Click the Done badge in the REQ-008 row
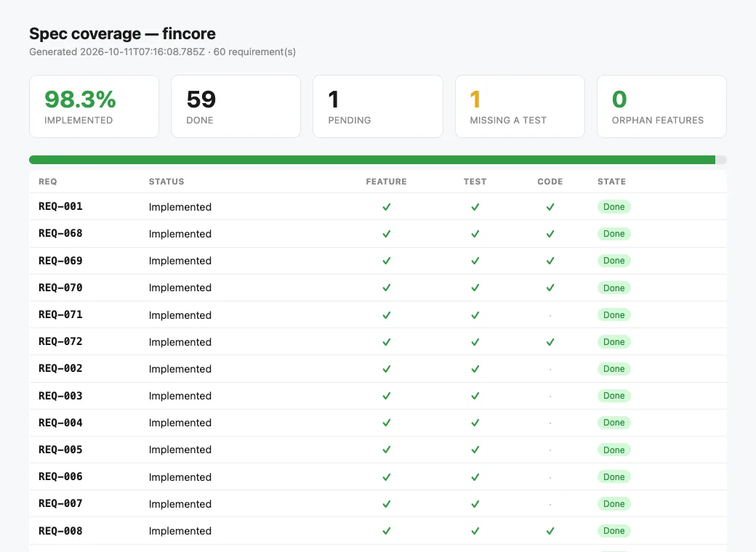756x552 pixels. (614, 531)
